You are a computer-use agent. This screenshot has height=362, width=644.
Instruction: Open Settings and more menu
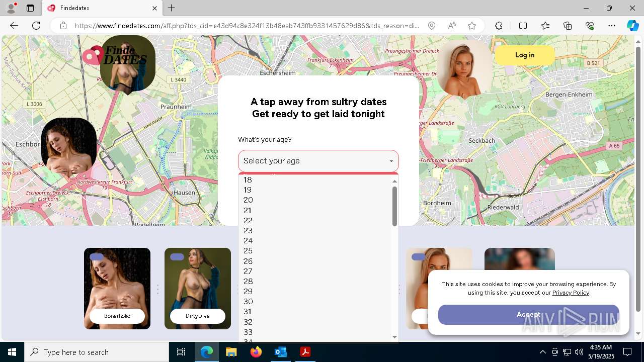click(612, 26)
